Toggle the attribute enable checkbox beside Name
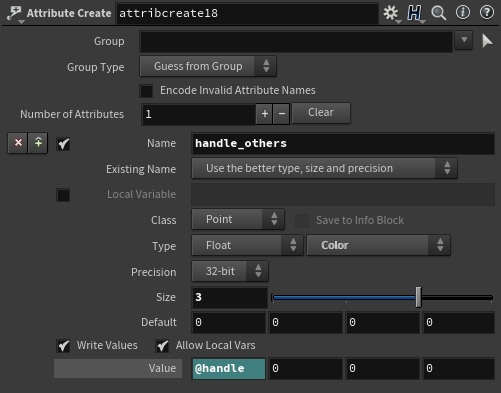501x393 pixels. click(63, 144)
